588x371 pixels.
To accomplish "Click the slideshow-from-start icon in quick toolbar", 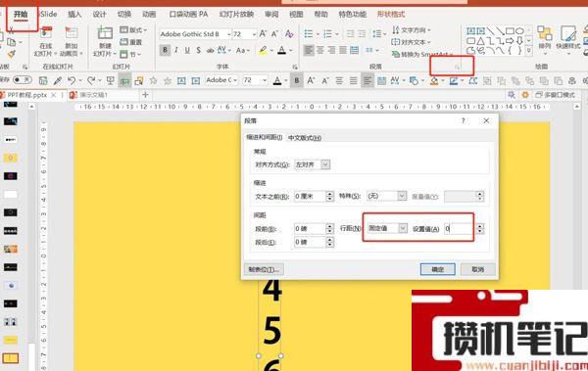I will pyautogui.click(x=110, y=80).
